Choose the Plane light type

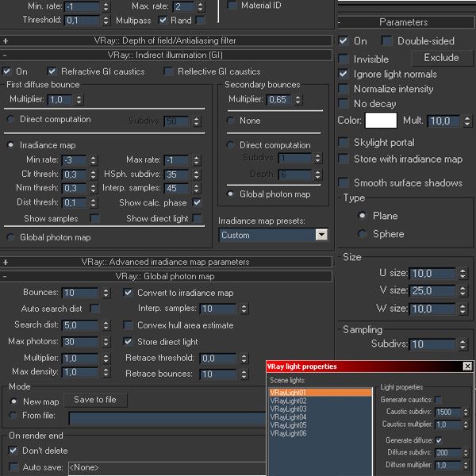362,216
